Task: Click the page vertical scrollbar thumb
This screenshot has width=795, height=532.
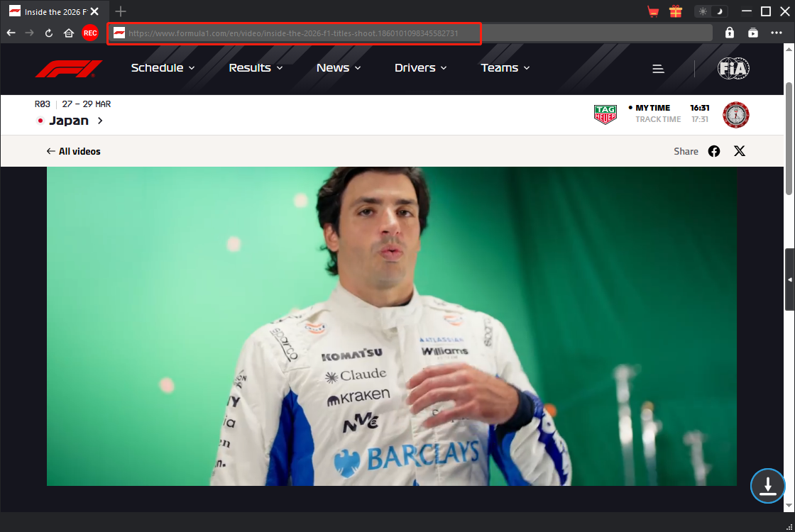Action: pyautogui.click(x=789, y=138)
